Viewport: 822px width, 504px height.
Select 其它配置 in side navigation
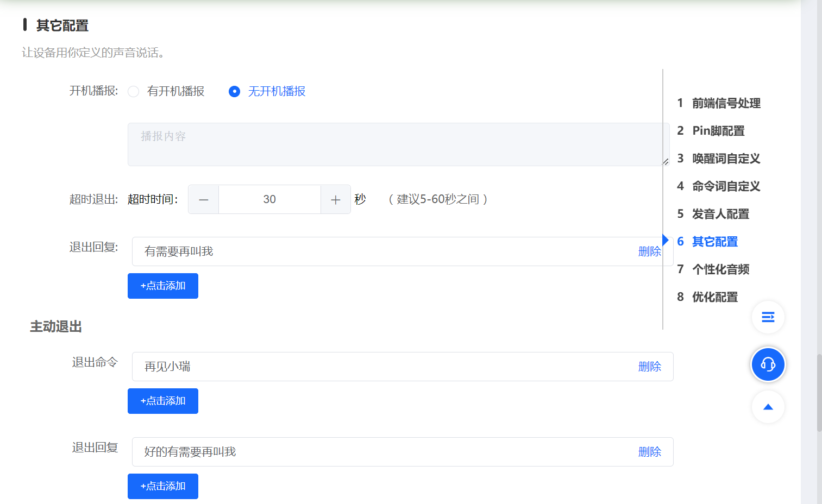pyautogui.click(x=708, y=242)
